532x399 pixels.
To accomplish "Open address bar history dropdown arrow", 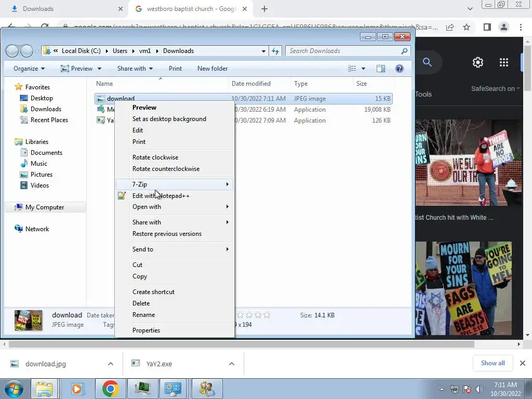I will point(263,51).
